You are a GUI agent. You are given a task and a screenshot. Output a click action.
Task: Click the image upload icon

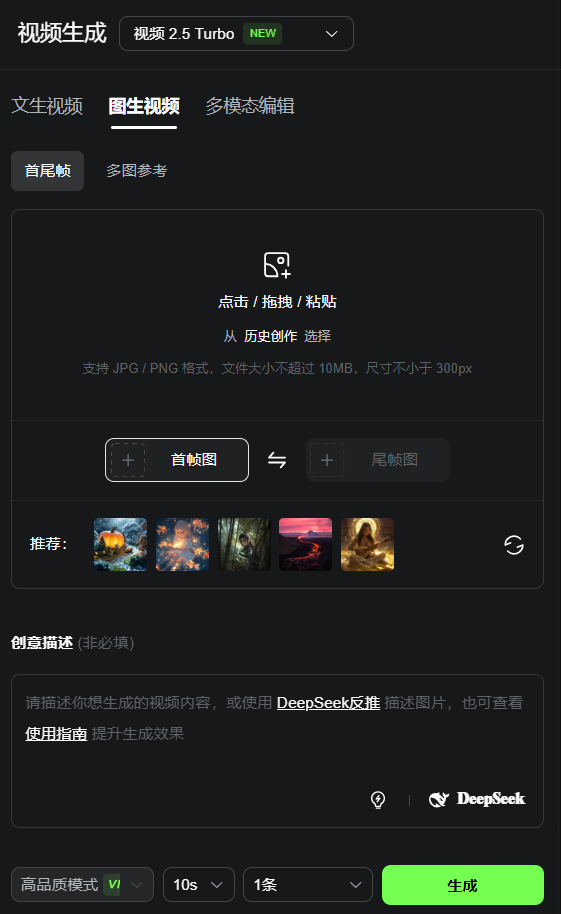277,265
